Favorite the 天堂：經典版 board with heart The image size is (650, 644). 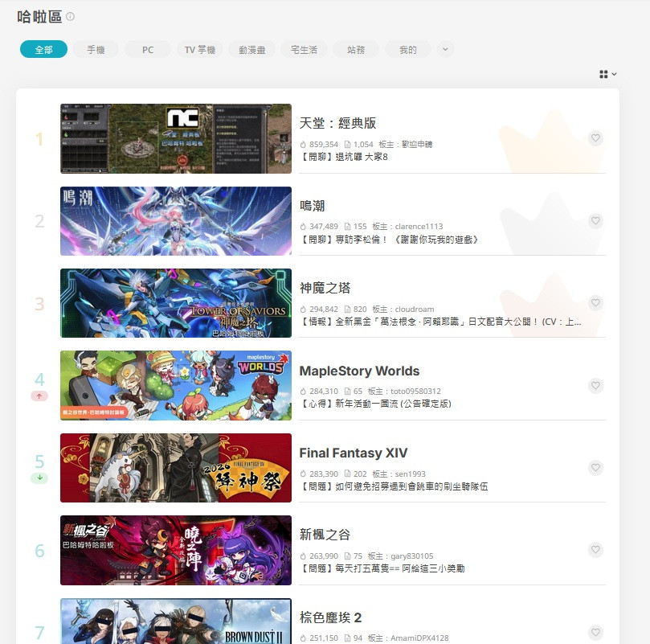595,138
